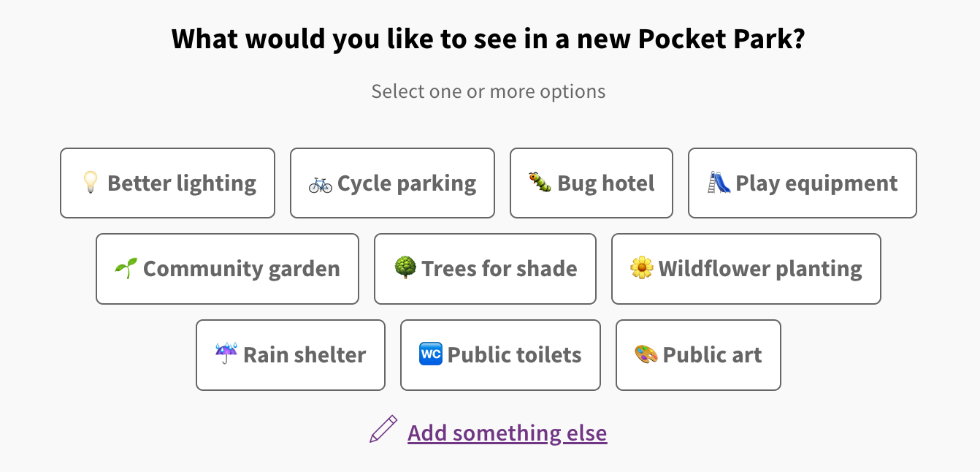Click the umbrella emoji icon

pos(226,355)
